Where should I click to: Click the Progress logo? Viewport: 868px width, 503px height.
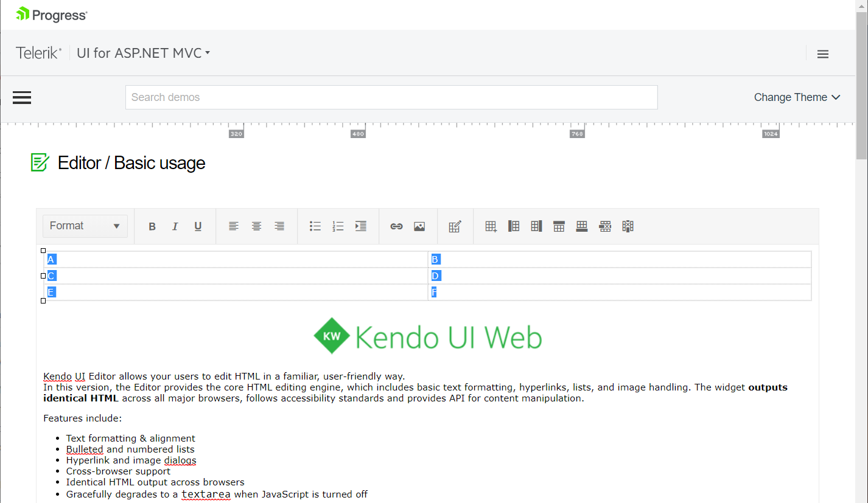point(52,15)
